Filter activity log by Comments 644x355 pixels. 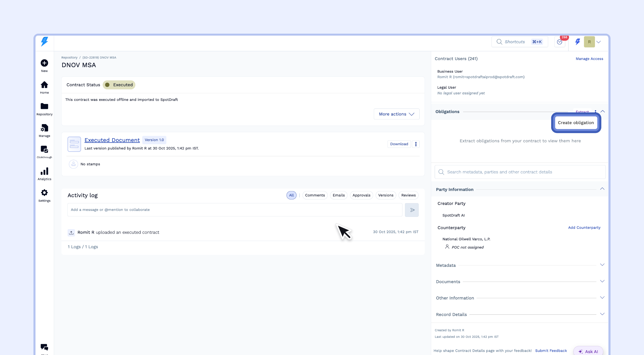pos(315,195)
